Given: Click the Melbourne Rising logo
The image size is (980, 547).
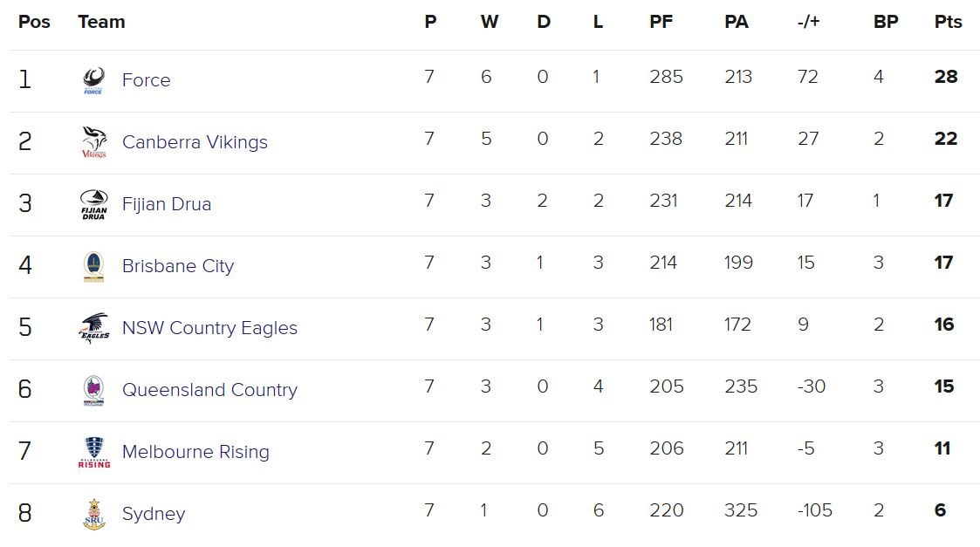Looking at the screenshot, I should click(93, 452).
